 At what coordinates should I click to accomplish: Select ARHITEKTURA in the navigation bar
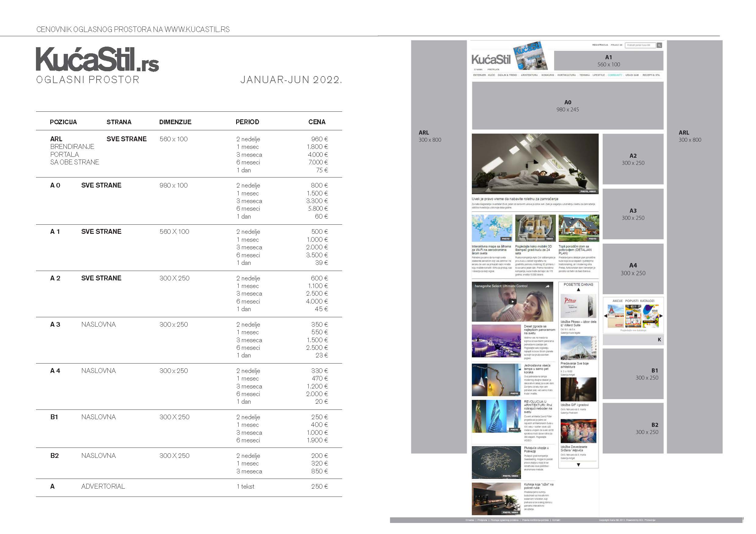coord(529,75)
